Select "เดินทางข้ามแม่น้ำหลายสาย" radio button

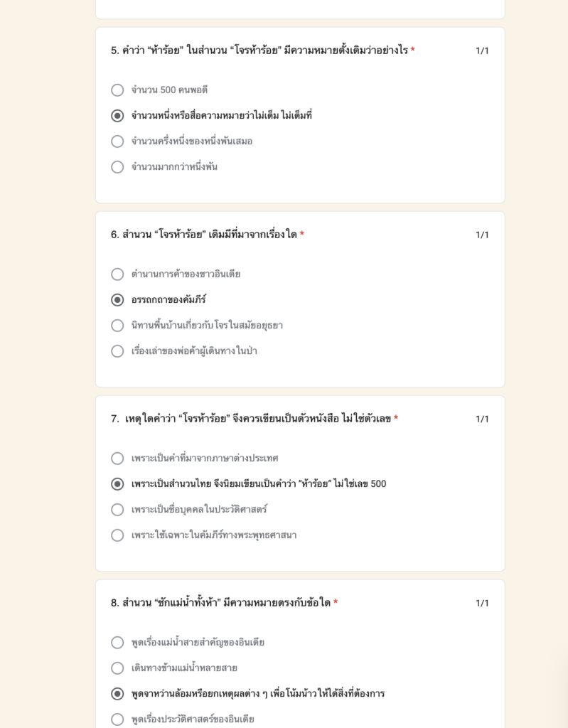[x=117, y=668]
